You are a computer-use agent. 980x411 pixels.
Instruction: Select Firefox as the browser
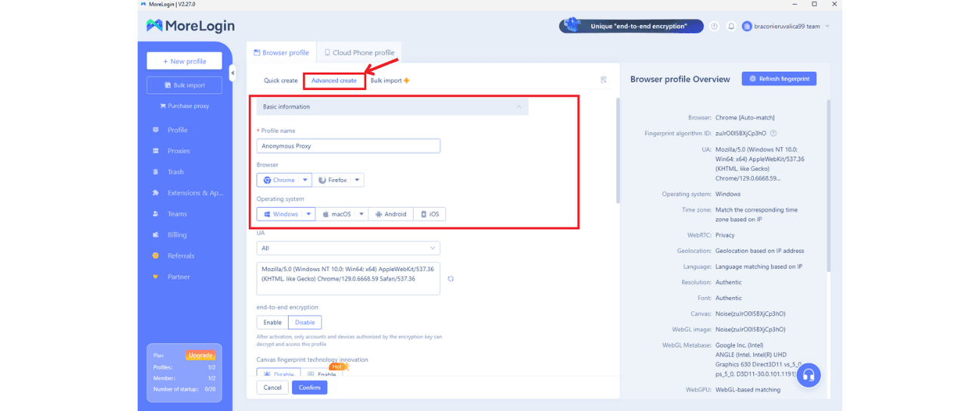pos(333,181)
